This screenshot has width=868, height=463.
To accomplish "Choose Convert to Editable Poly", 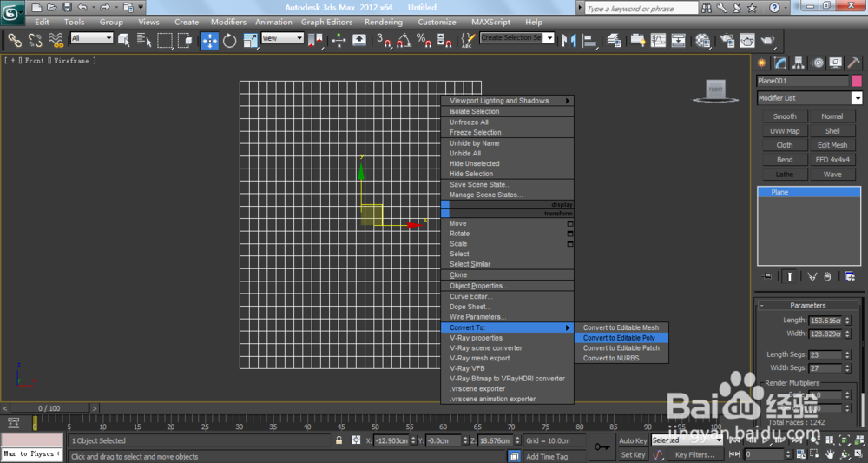I will click(x=621, y=338).
